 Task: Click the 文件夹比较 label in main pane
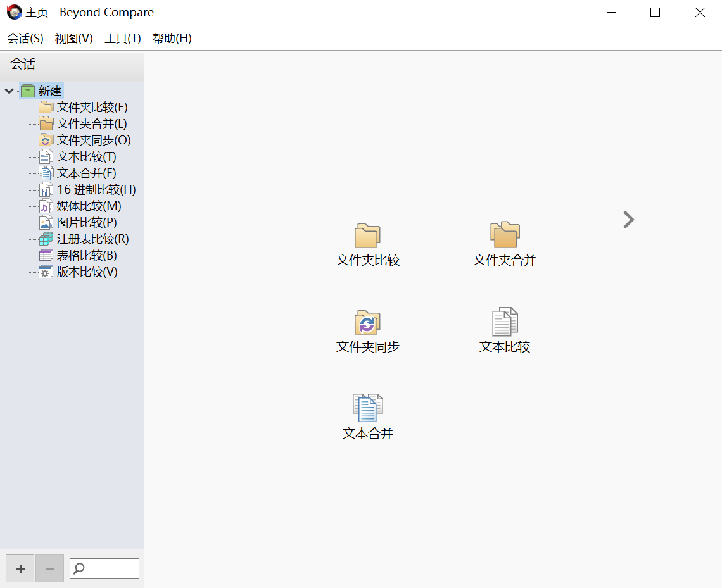[x=367, y=260]
